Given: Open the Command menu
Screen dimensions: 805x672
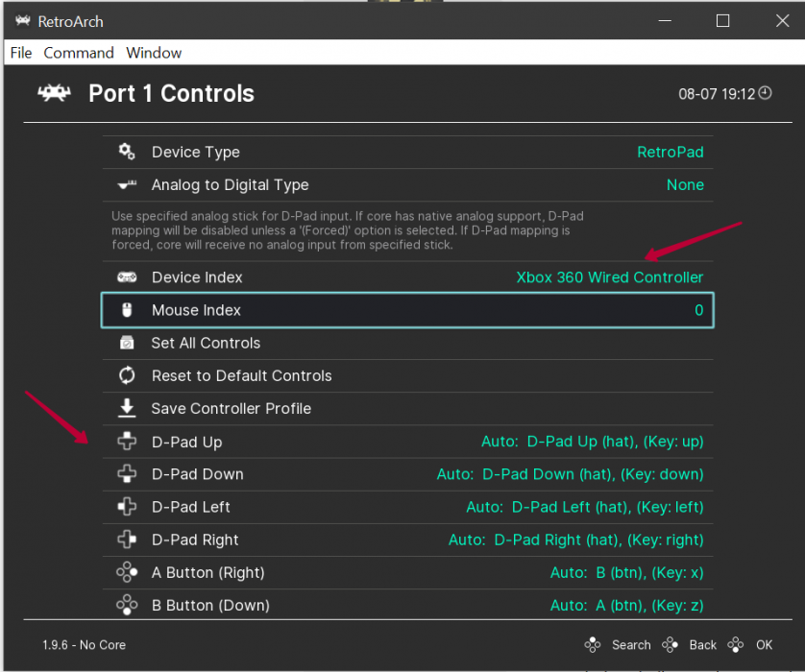Looking at the screenshot, I should 79,53.
